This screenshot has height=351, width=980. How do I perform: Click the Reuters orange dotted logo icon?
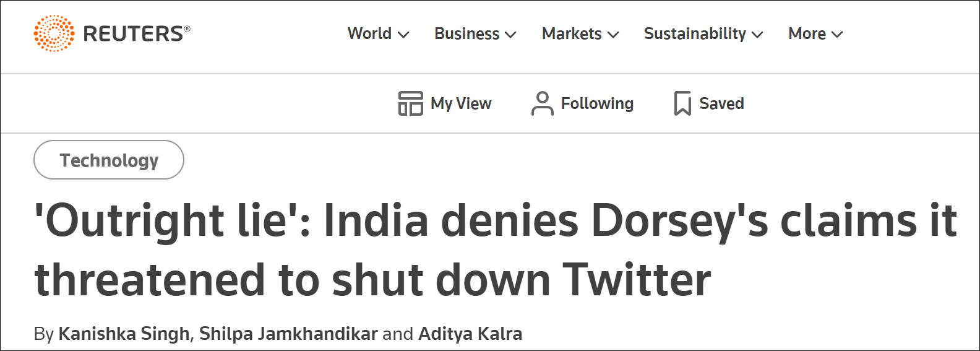[54, 33]
